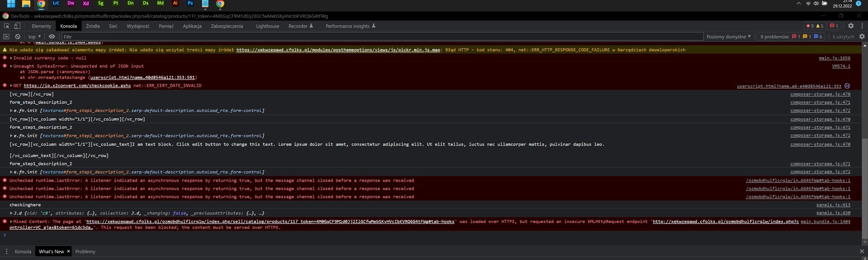The image size is (868, 260).
Task: Close the bottom drawer with the X
Action: point(862,251)
